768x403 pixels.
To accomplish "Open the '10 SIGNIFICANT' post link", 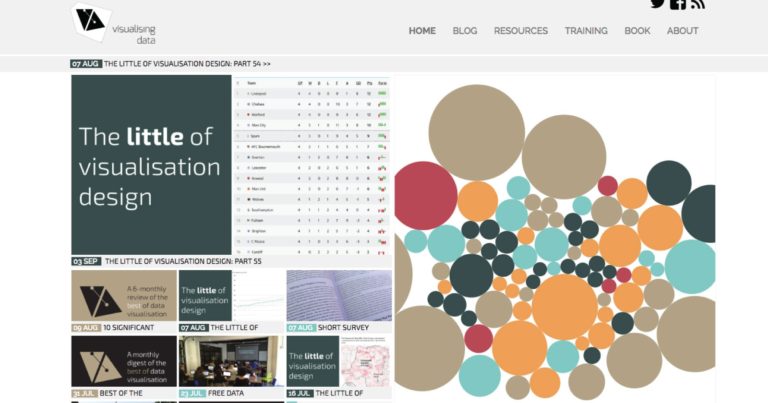I will pyautogui.click(x=128, y=328).
